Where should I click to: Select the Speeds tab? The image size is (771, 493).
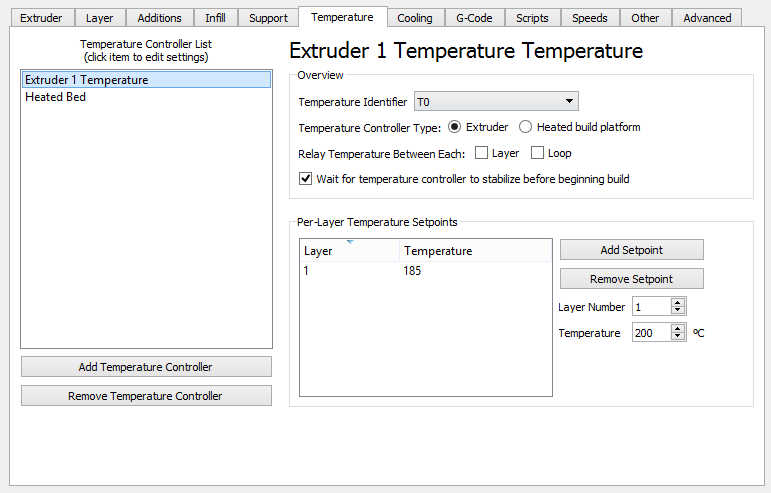pyautogui.click(x=590, y=18)
